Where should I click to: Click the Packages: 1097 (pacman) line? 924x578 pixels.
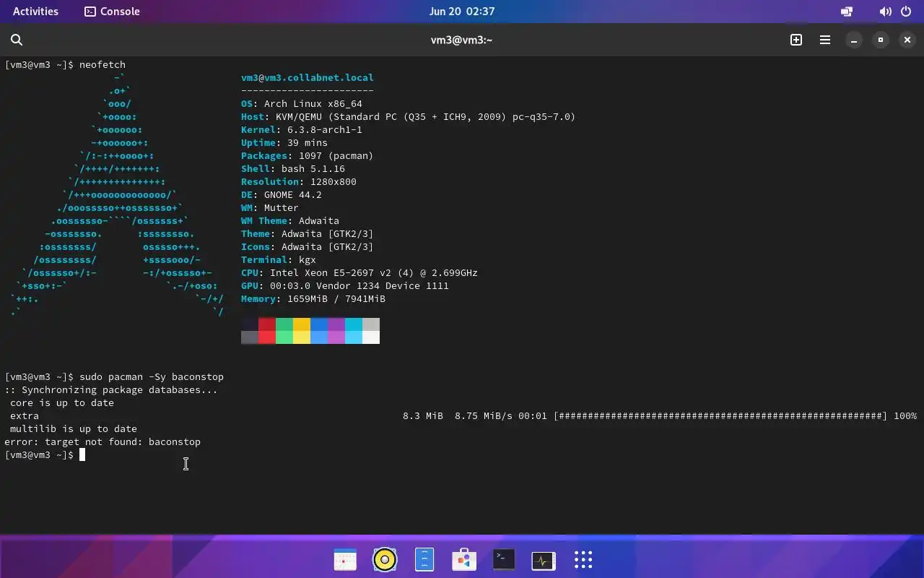point(308,156)
